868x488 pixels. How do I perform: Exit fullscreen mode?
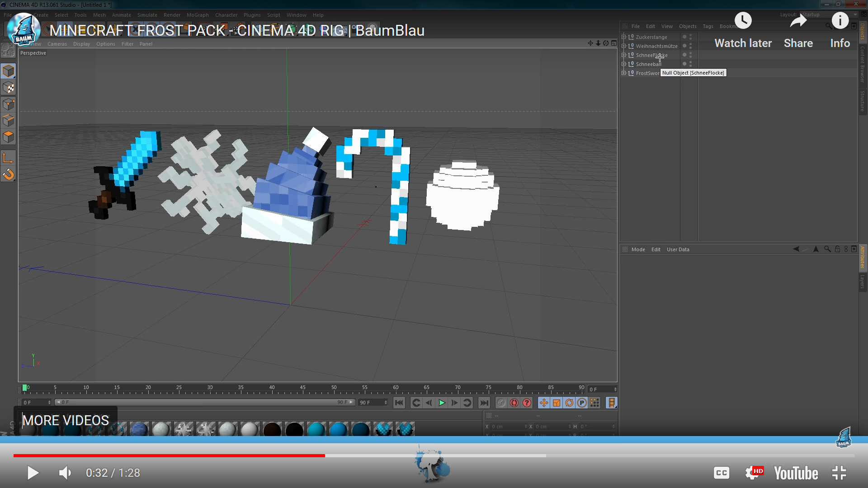coord(839,473)
